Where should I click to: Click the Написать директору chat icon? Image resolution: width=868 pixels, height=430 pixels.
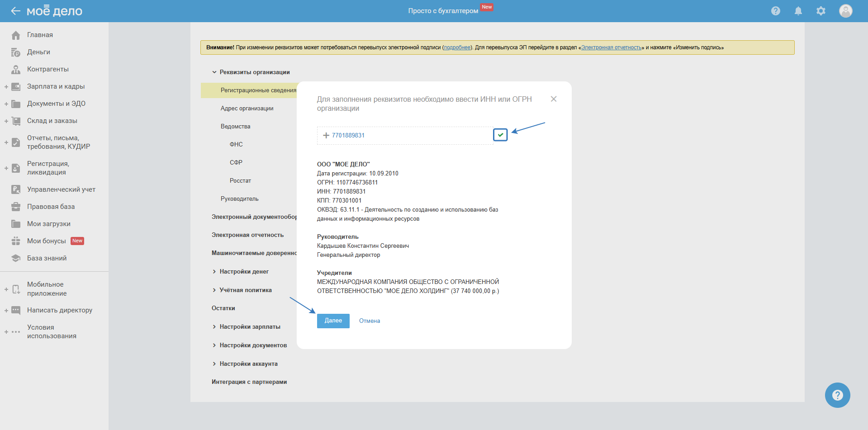click(16, 310)
